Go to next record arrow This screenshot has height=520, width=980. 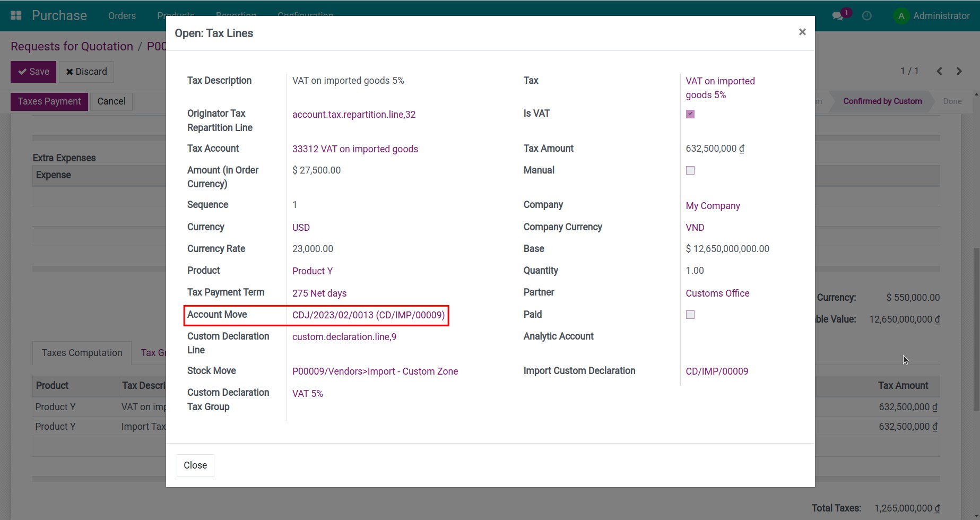pos(959,71)
